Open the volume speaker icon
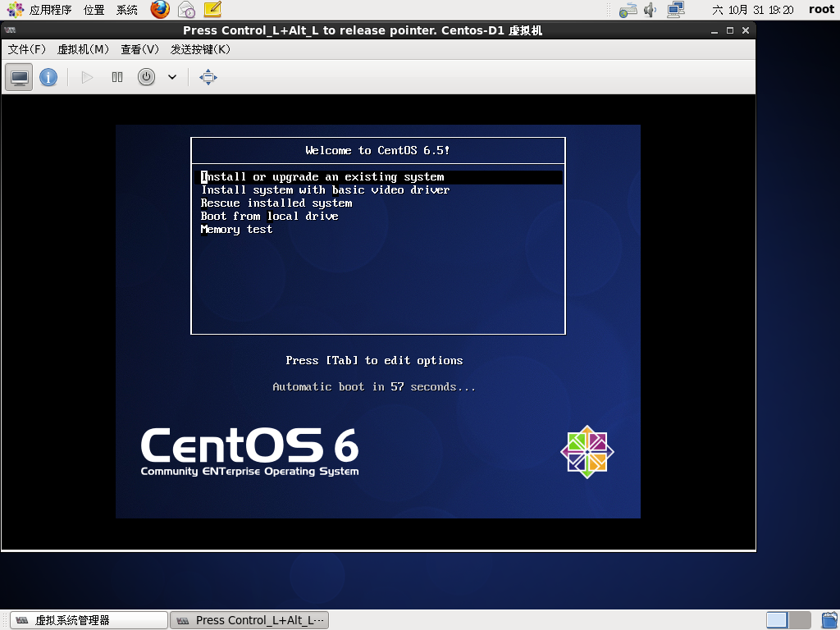The width and height of the screenshot is (840, 630). [650, 10]
